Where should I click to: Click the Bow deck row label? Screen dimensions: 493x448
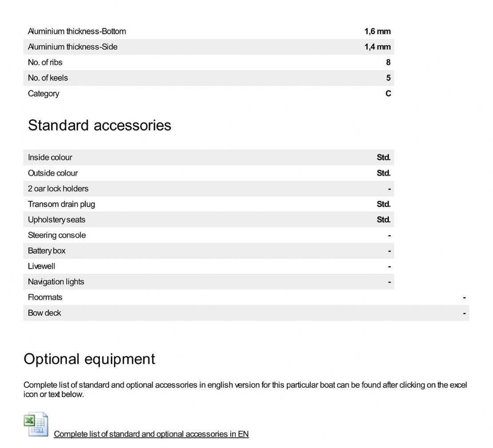tap(44, 313)
